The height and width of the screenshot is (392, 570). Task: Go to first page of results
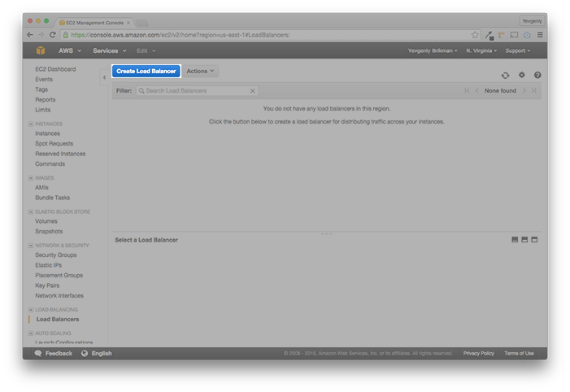(x=467, y=90)
